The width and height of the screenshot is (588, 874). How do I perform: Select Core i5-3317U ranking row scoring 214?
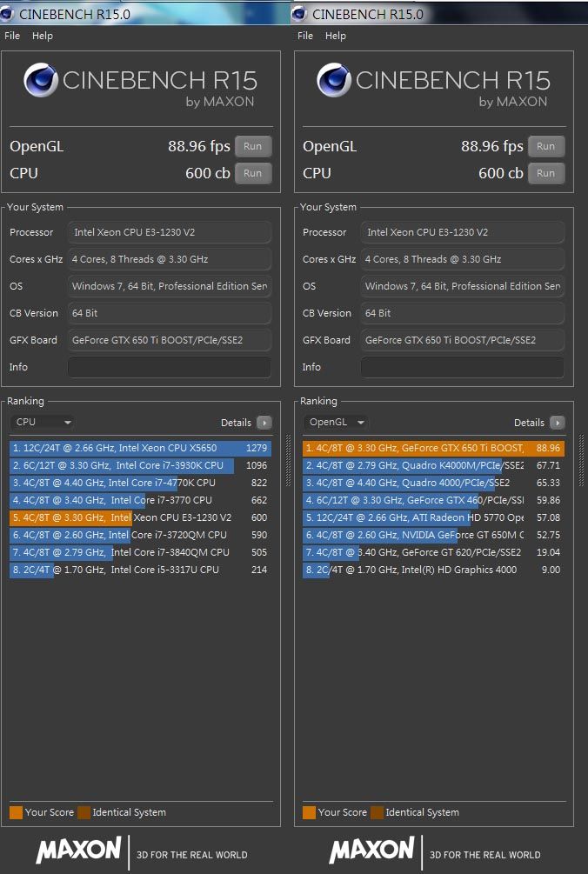[x=140, y=570]
